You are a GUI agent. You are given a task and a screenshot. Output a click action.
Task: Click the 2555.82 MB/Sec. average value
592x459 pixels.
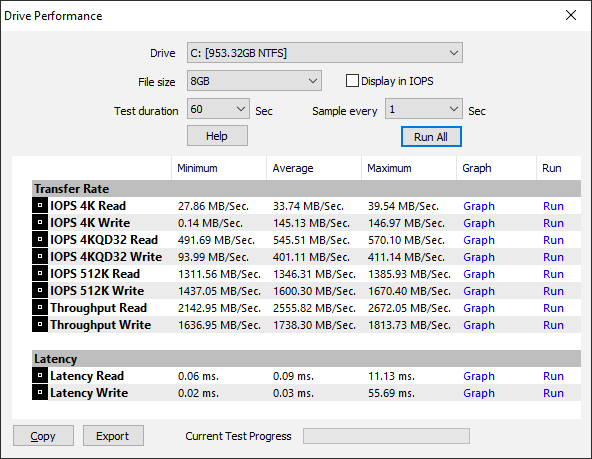[314, 308]
